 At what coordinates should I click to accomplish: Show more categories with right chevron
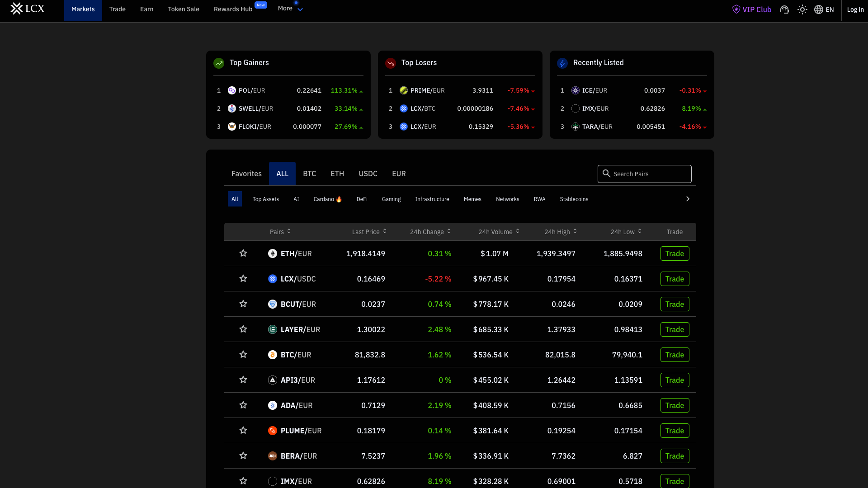(688, 199)
